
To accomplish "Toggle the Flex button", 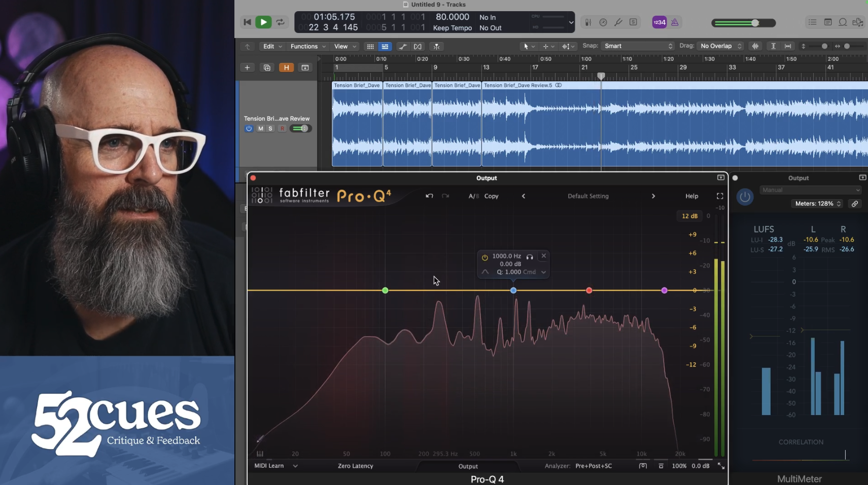I will (x=418, y=47).
